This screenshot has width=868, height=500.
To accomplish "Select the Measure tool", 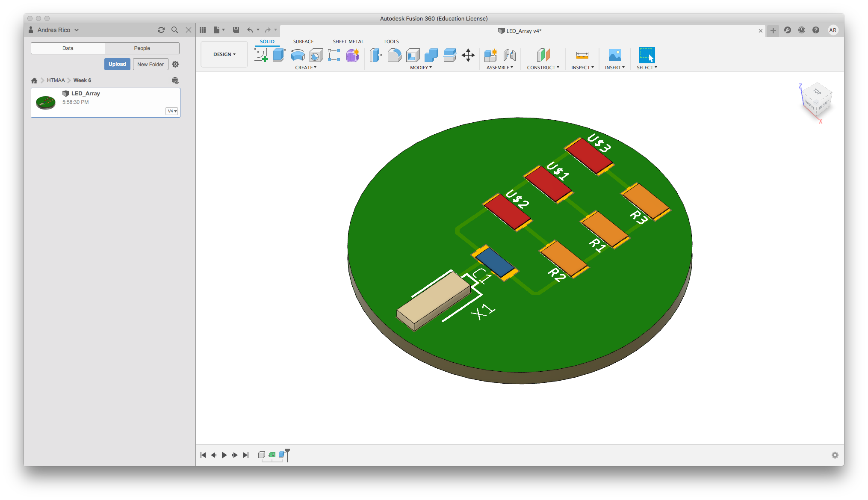I will [x=582, y=55].
